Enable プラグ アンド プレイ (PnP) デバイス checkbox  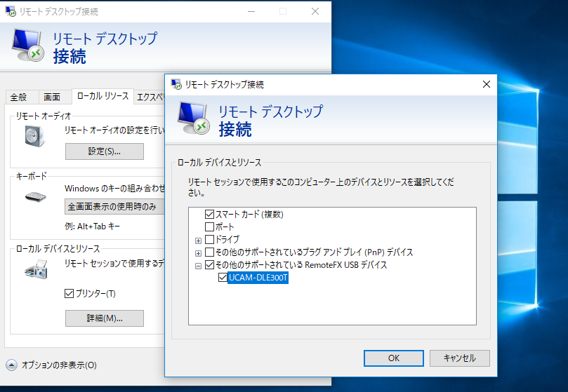tap(209, 252)
